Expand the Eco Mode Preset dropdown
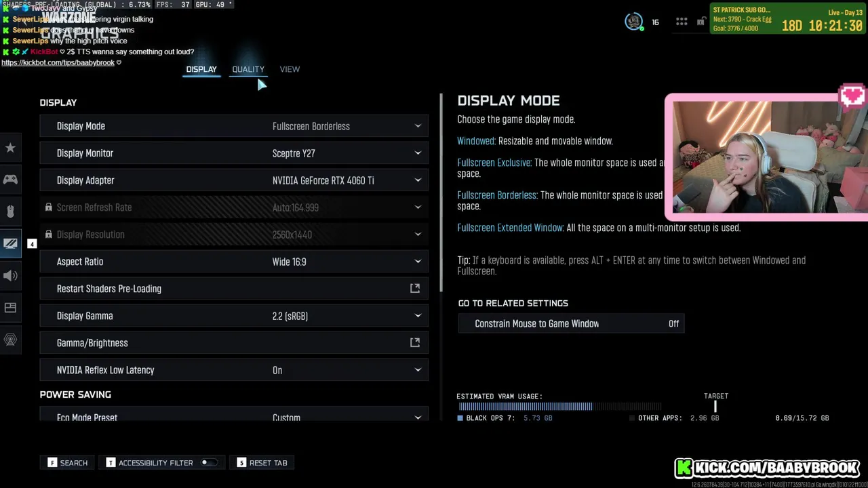Screen dimensions: 868x488 [418, 418]
